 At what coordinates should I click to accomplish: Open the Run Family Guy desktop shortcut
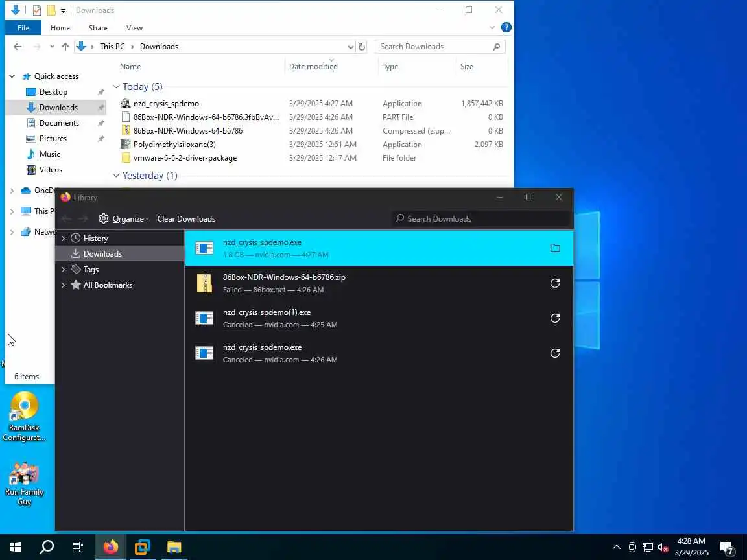(24, 484)
